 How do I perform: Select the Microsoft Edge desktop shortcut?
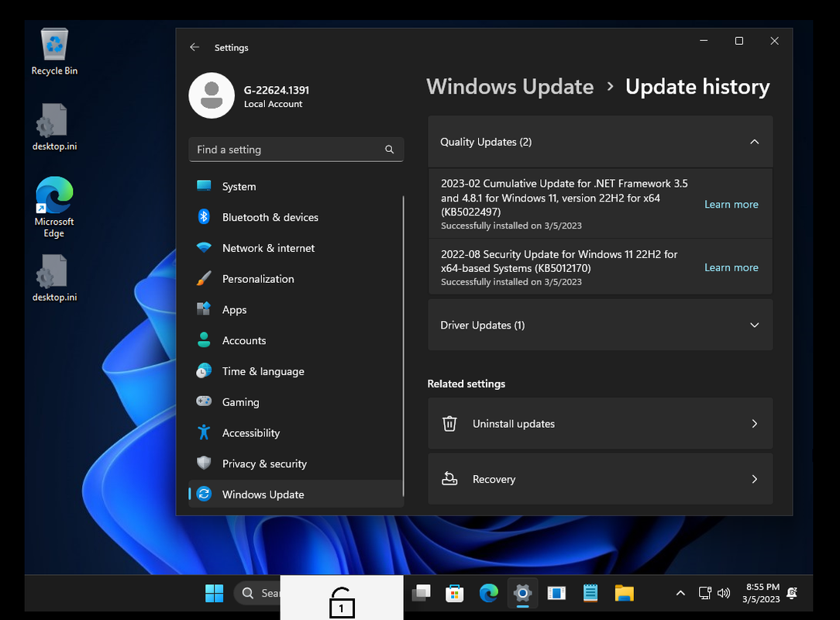[x=54, y=207]
